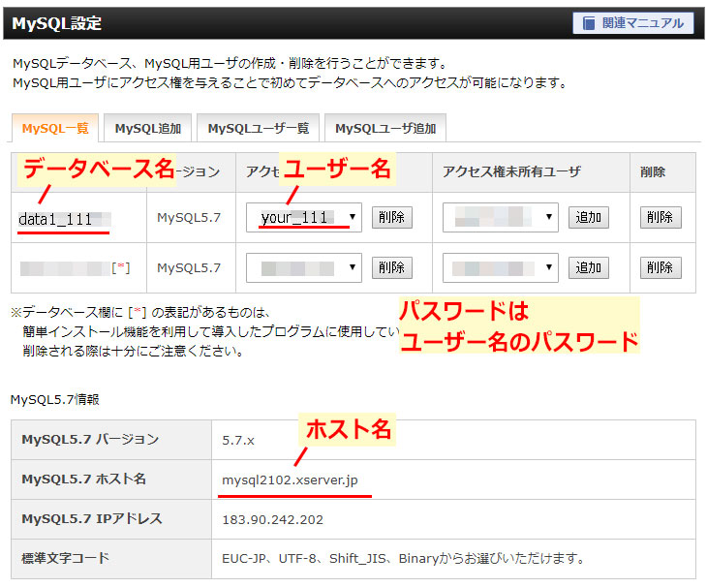
Task: Click MySQL5.7 version in [*] row
Action: pyautogui.click(x=189, y=268)
